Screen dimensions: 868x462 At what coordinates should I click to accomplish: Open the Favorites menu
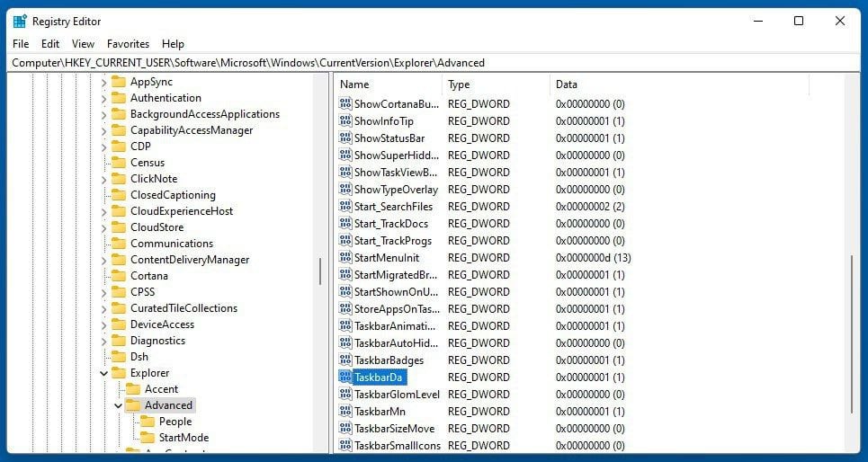[128, 44]
